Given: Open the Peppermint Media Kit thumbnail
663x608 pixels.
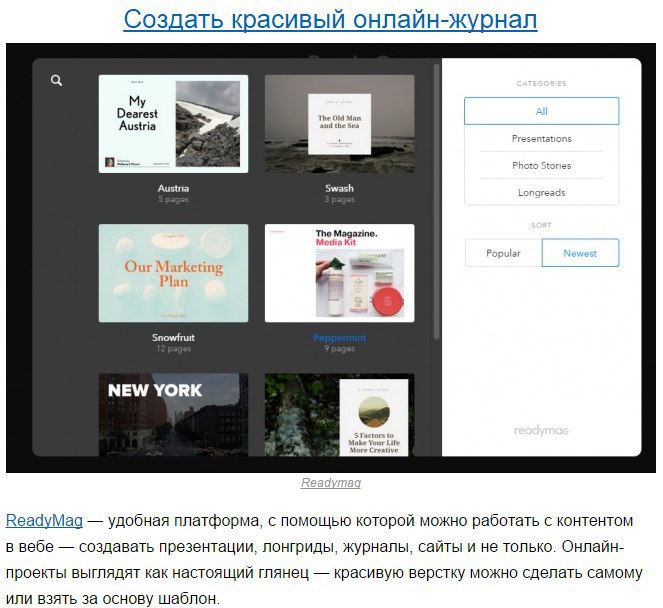Looking at the screenshot, I should click(340, 273).
